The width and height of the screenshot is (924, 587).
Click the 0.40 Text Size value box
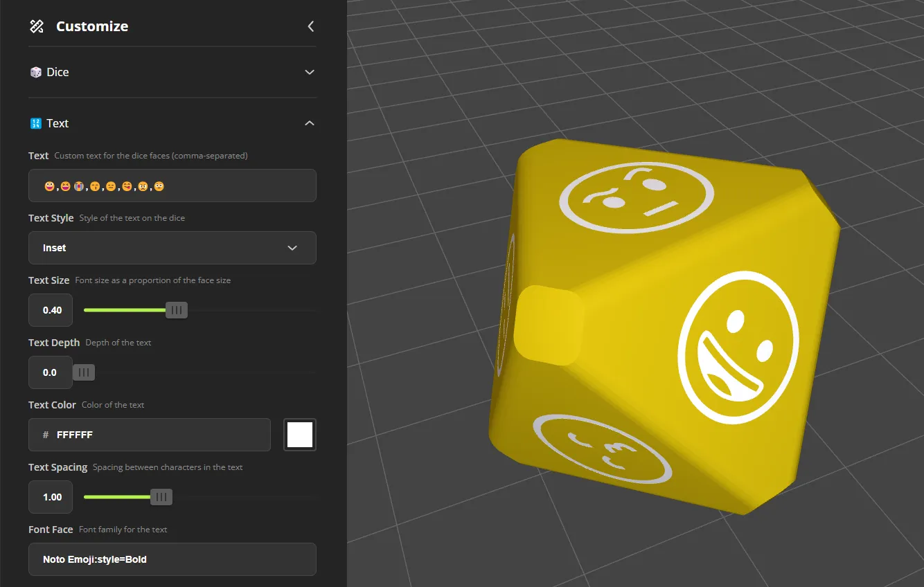pos(50,309)
